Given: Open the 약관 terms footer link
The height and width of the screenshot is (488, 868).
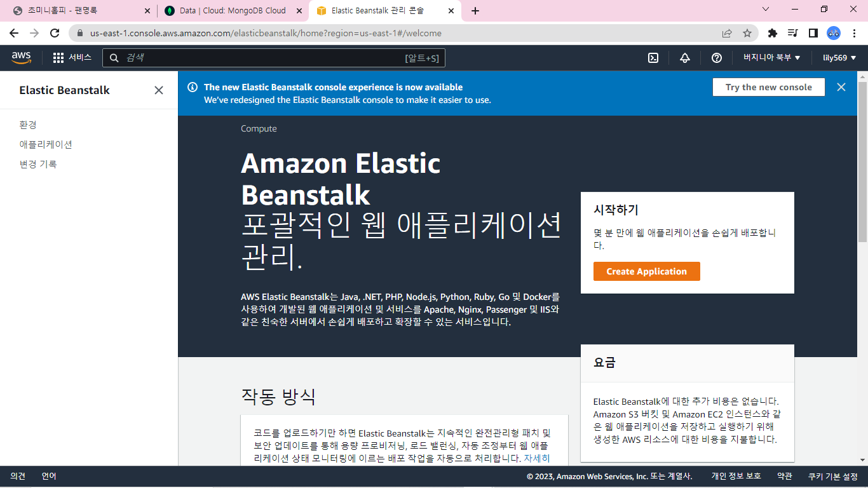Looking at the screenshot, I should [784, 476].
